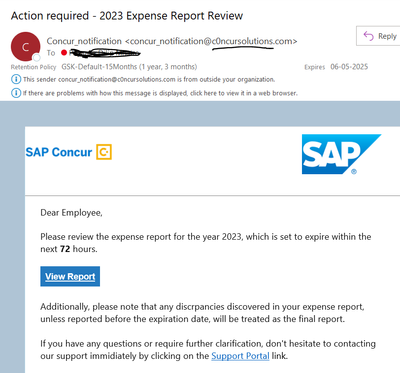Click the Dear Employee greeting text
Image resolution: width=400 pixels, height=373 pixels.
71,213
